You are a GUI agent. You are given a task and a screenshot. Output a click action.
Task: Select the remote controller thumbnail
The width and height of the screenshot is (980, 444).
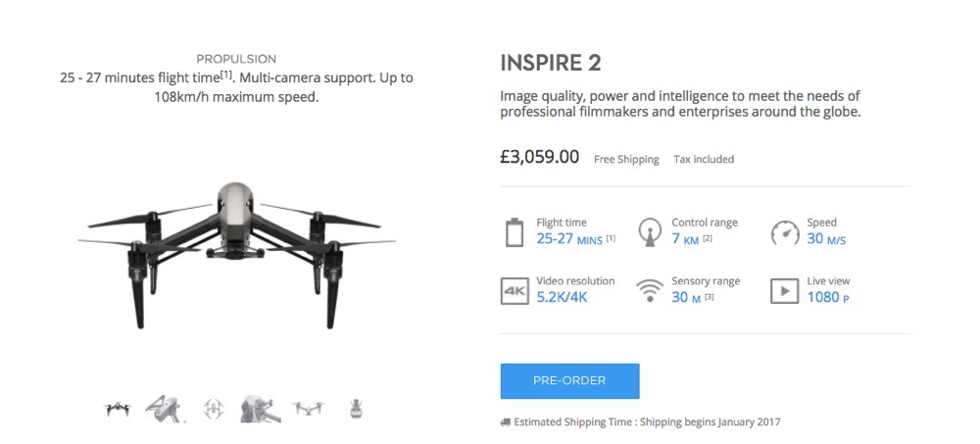pos(356,409)
